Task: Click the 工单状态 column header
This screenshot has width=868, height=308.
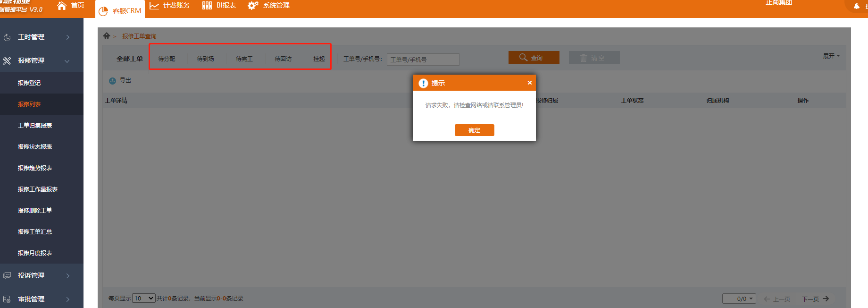Action: [x=632, y=100]
